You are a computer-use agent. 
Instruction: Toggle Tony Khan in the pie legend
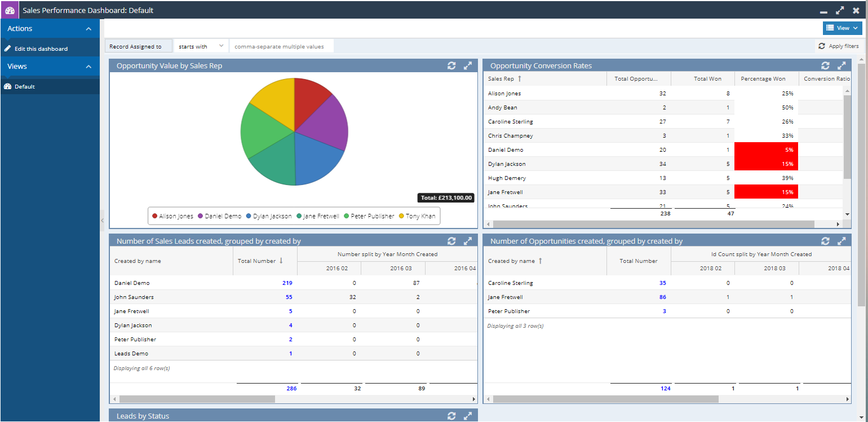click(417, 216)
